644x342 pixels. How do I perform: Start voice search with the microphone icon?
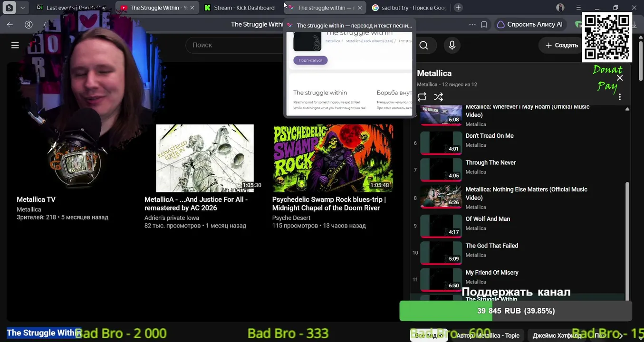click(x=452, y=45)
